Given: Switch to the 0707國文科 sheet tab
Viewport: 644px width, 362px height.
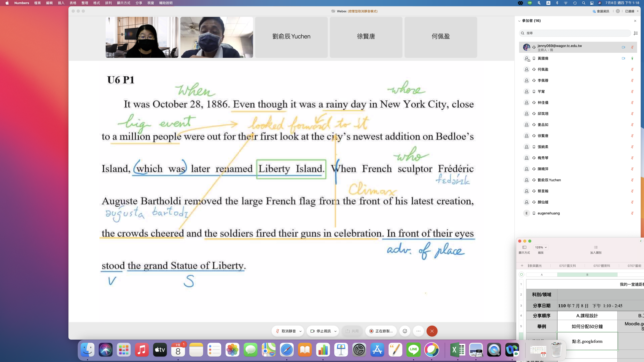Looking at the screenshot, I should point(567,266).
